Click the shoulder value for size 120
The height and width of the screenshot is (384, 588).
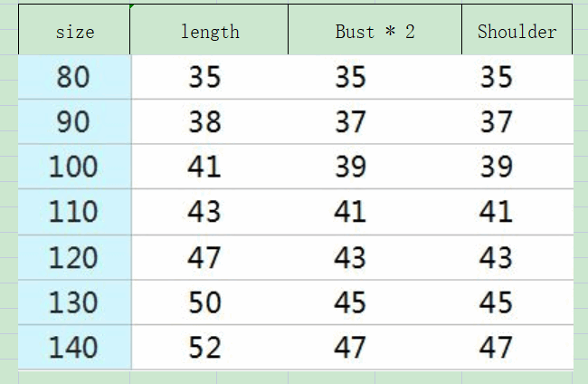pos(496,257)
